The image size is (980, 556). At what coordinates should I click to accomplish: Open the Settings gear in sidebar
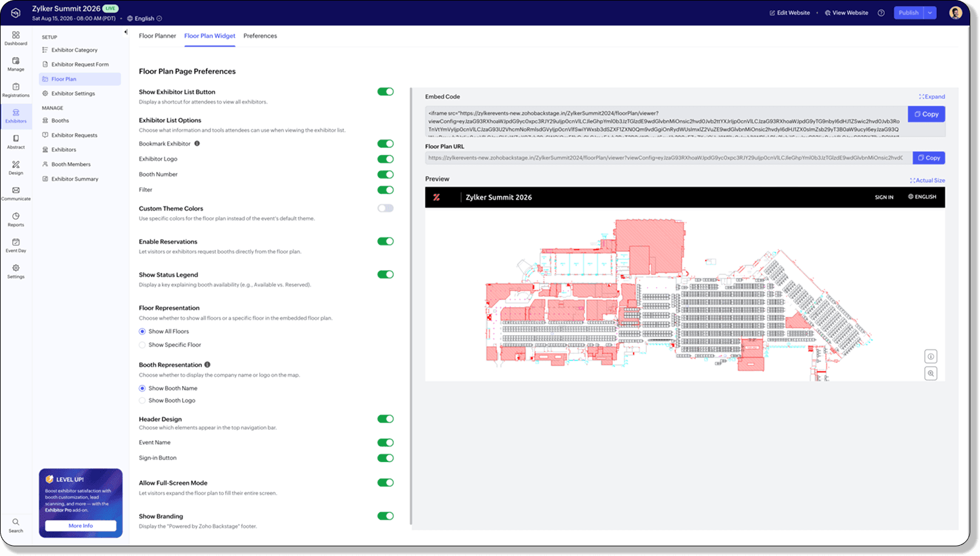pos(16,271)
